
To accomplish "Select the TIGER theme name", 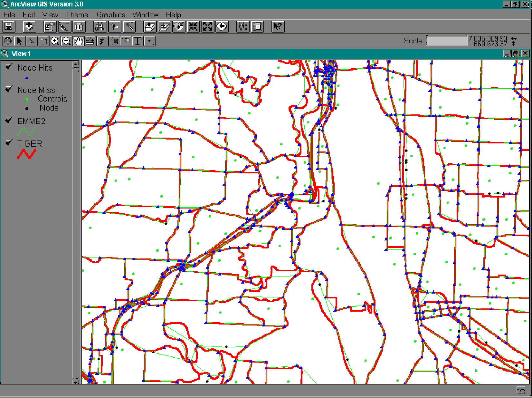I will [30, 143].
